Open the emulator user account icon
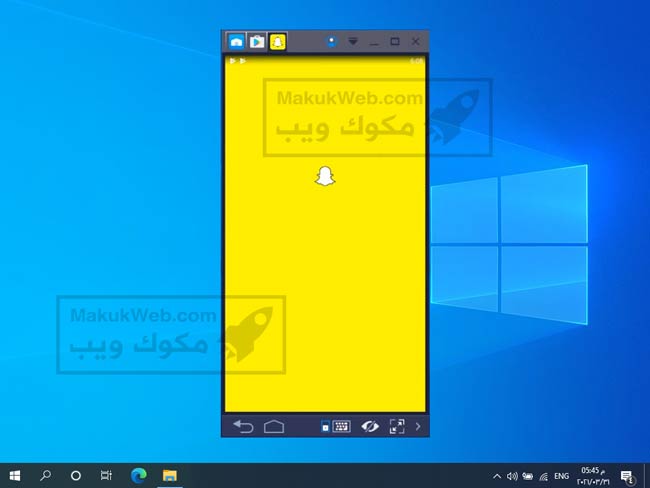The image size is (650, 488). coord(332,42)
